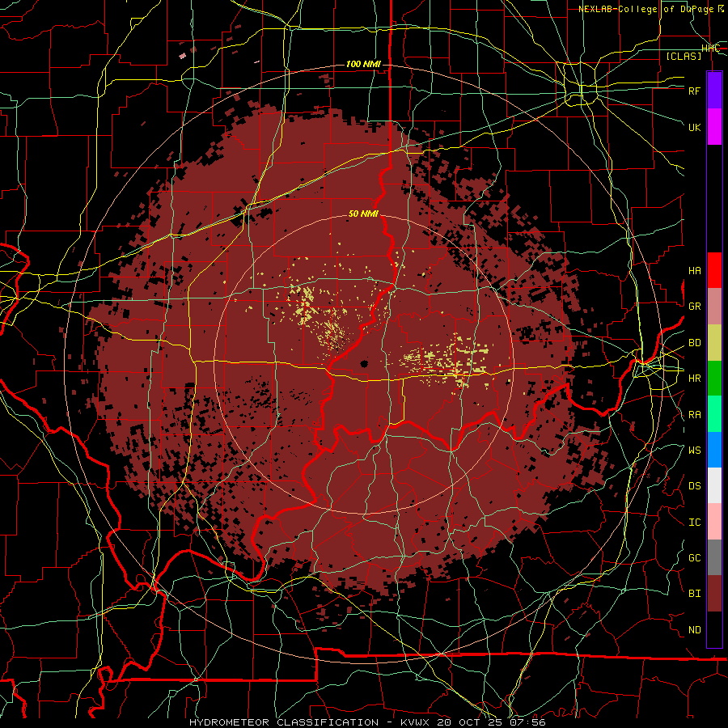The height and width of the screenshot is (728, 728).
Task: Click the "RF" legend label
Action: 695,91
